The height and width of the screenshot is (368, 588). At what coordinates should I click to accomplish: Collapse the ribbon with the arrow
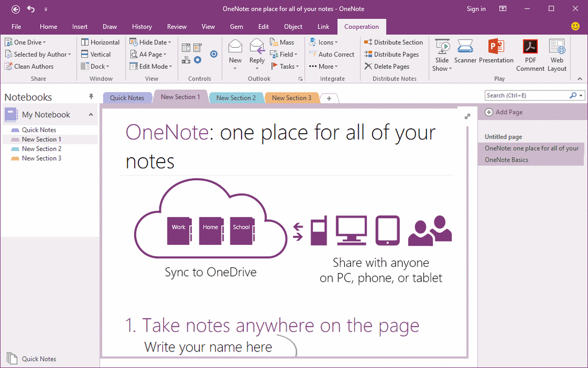580,79
